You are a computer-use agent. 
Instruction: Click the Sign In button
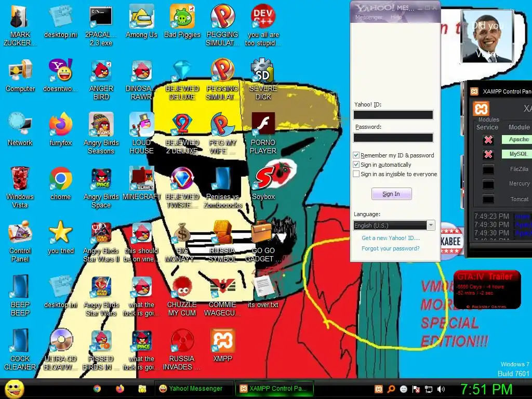click(391, 194)
